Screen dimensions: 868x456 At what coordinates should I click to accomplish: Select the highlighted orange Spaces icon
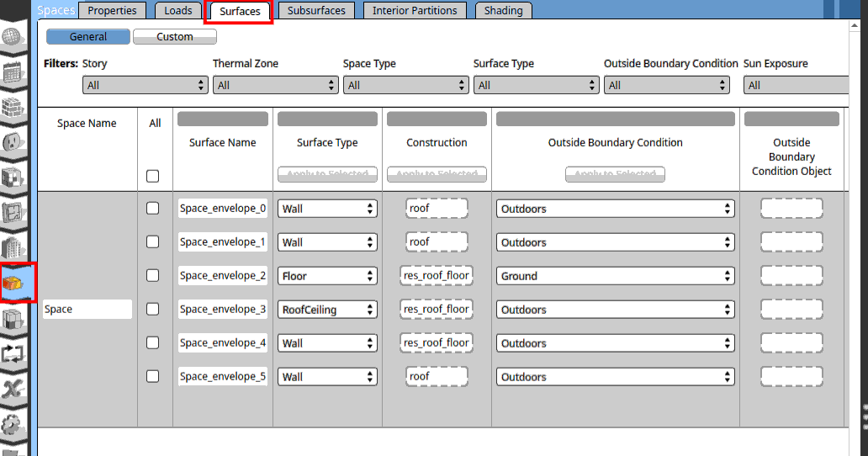click(x=14, y=283)
